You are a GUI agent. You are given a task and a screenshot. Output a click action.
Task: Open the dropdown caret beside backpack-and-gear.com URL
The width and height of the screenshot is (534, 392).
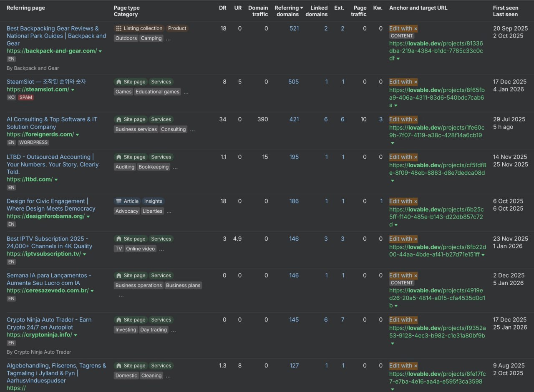coord(100,51)
